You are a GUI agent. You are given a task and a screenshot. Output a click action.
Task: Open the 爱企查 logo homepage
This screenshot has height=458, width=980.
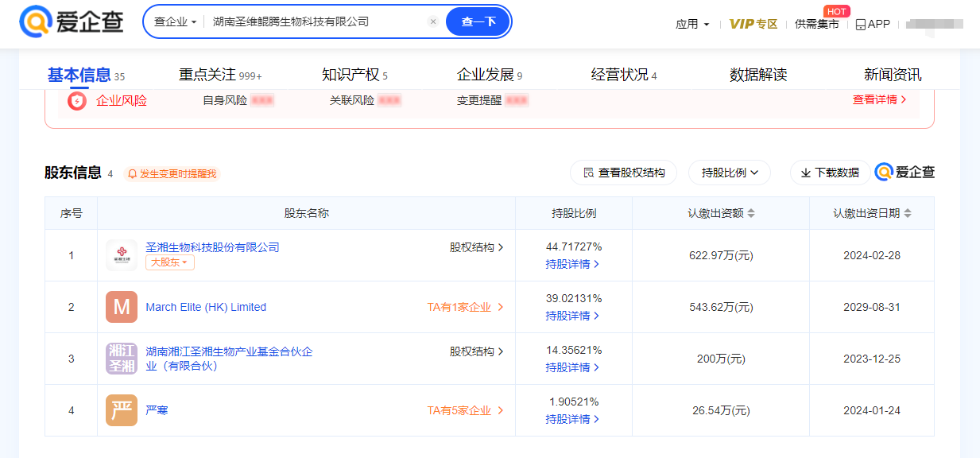[72, 21]
